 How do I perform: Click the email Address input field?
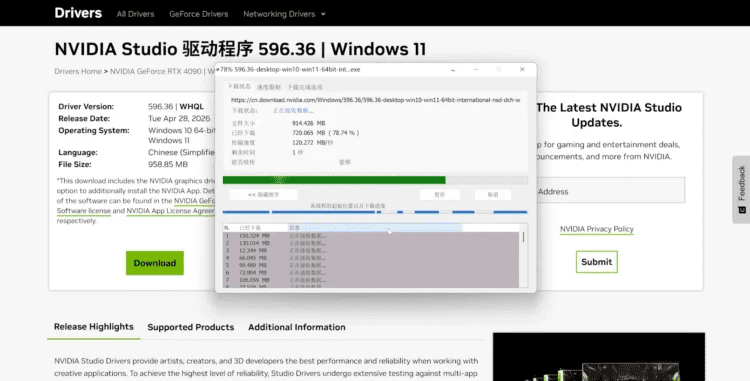[610, 191]
